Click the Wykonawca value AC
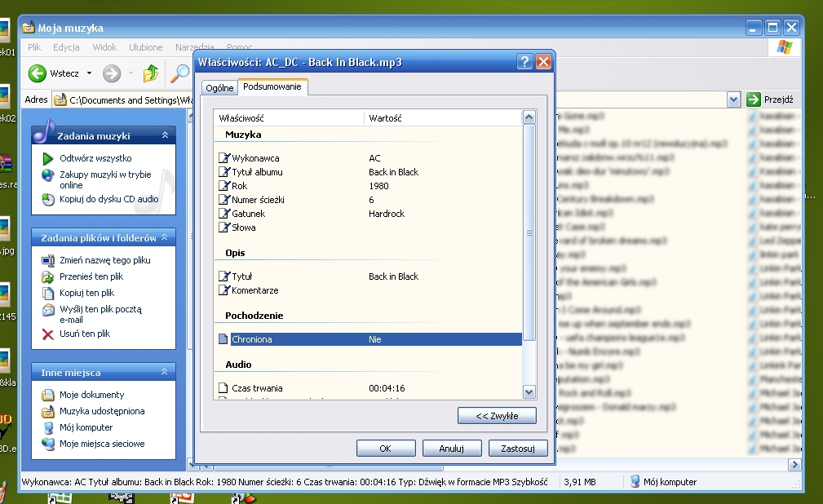The height and width of the screenshot is (504, 823). 374,158
